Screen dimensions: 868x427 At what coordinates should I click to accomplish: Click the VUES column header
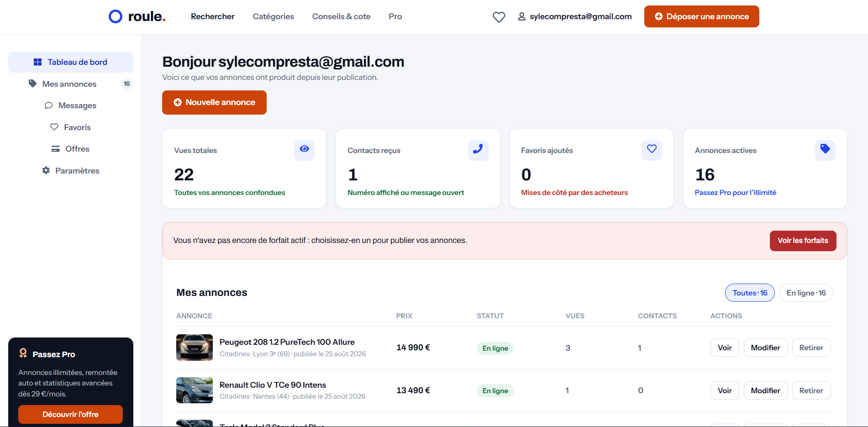pyautogui.click(x=575, y=316)
